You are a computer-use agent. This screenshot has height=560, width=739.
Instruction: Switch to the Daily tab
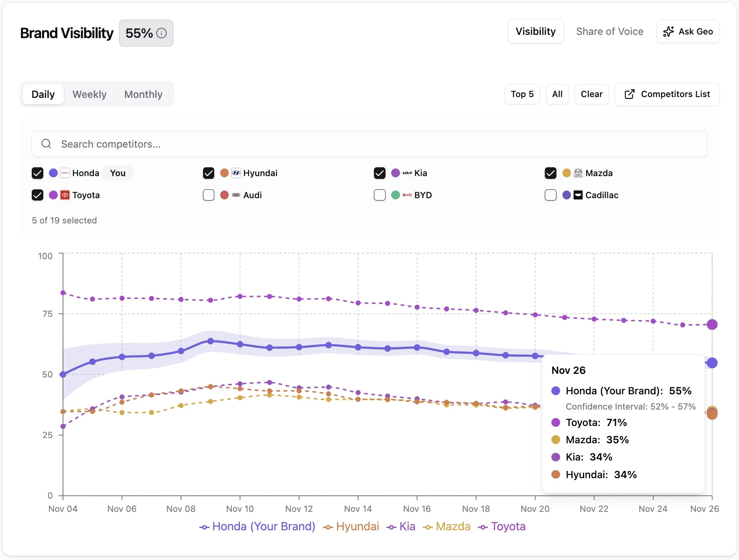[x=43, y=94]
